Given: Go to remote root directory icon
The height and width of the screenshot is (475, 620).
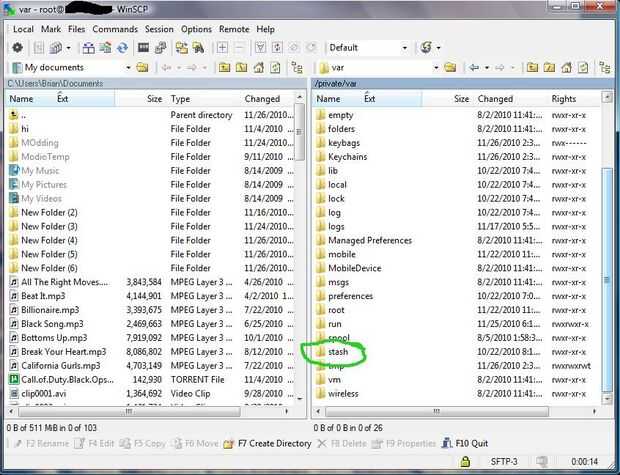Looking at the screenshot, I should click(x=549, y=68).
